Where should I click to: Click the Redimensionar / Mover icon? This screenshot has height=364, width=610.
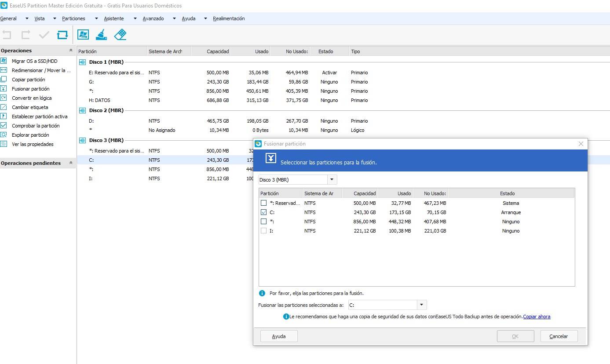pyautogui.click(x=4, y=70)
